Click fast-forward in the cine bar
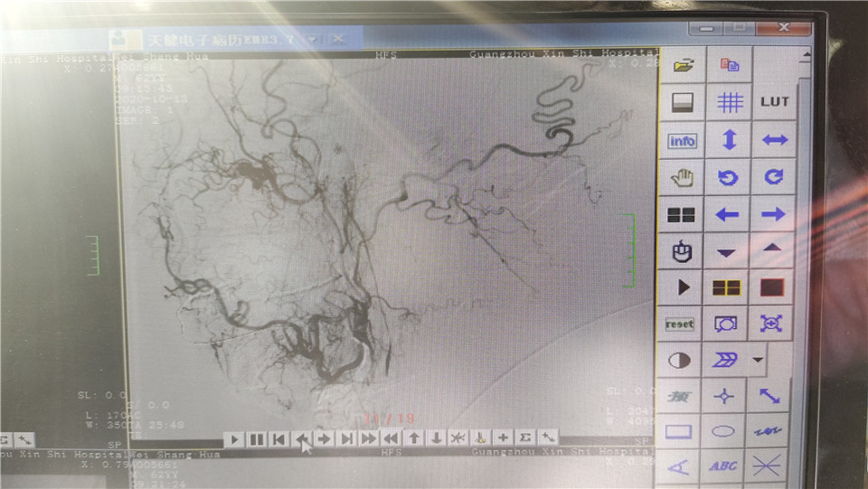 (x=369, y=438)
